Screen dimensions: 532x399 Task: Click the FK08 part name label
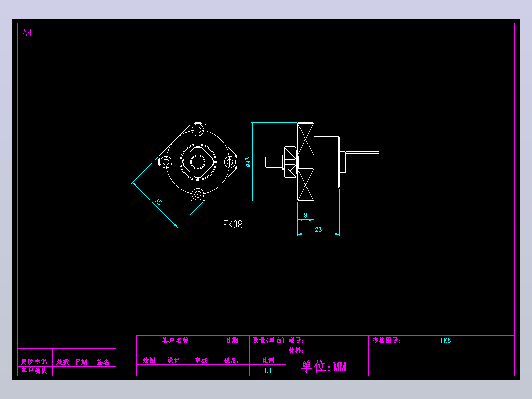pos(233,225)
